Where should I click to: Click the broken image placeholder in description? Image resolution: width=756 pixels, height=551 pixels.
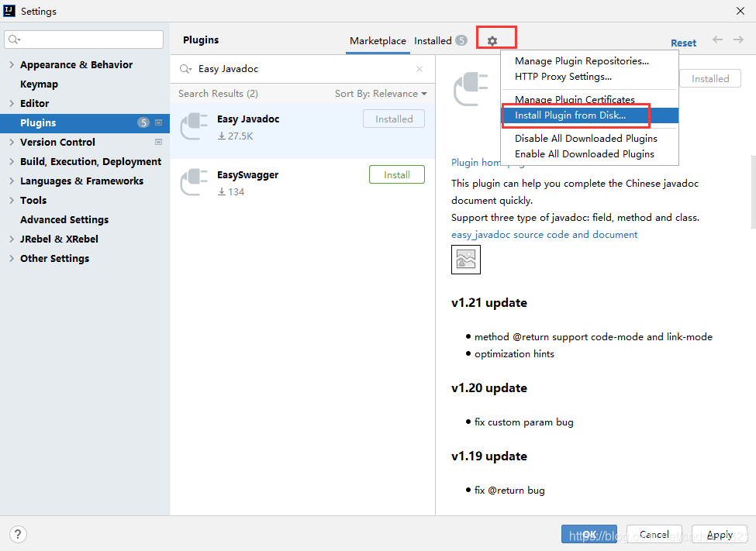tap(466, 260)
